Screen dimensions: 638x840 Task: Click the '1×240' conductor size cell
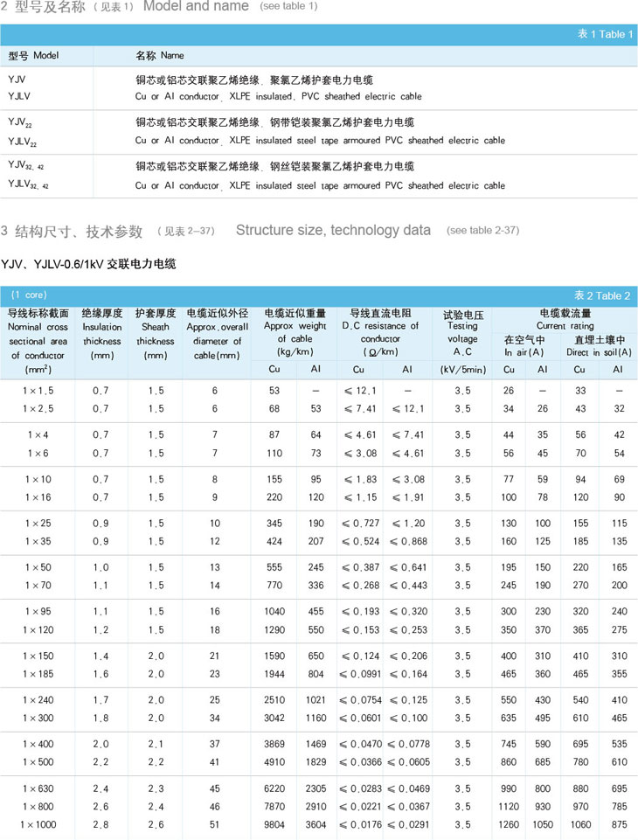point(38,700)
